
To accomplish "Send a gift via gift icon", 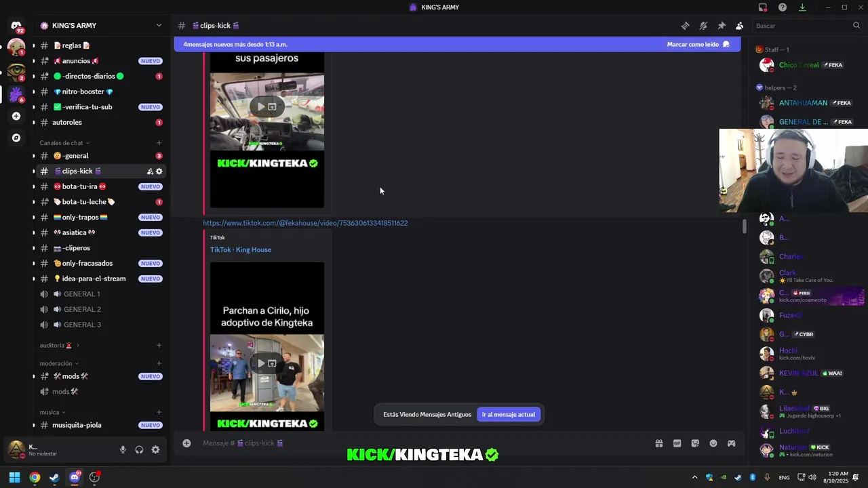I will pos(658,443).
